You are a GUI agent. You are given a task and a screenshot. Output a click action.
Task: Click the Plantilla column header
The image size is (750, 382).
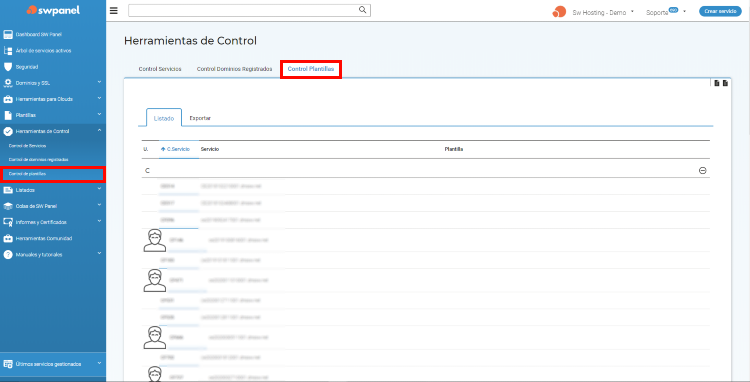coord(454,150)
